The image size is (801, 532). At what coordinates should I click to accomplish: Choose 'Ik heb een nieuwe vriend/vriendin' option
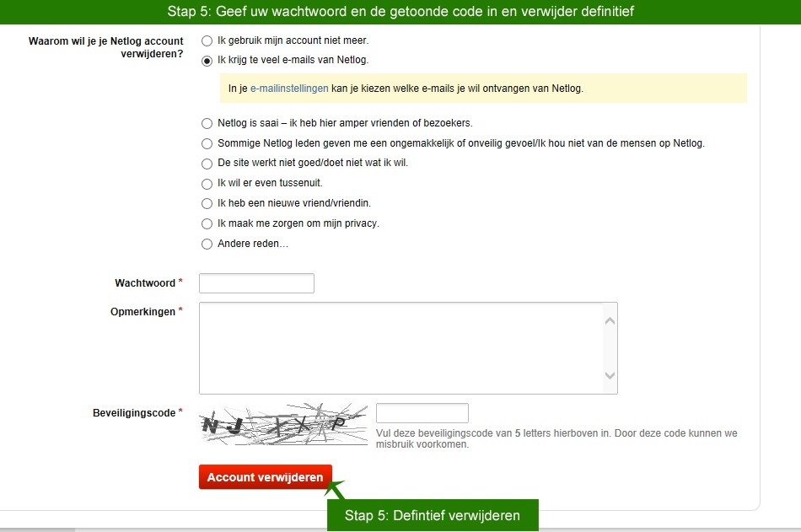pyautogui.click(x=207, y=203)
